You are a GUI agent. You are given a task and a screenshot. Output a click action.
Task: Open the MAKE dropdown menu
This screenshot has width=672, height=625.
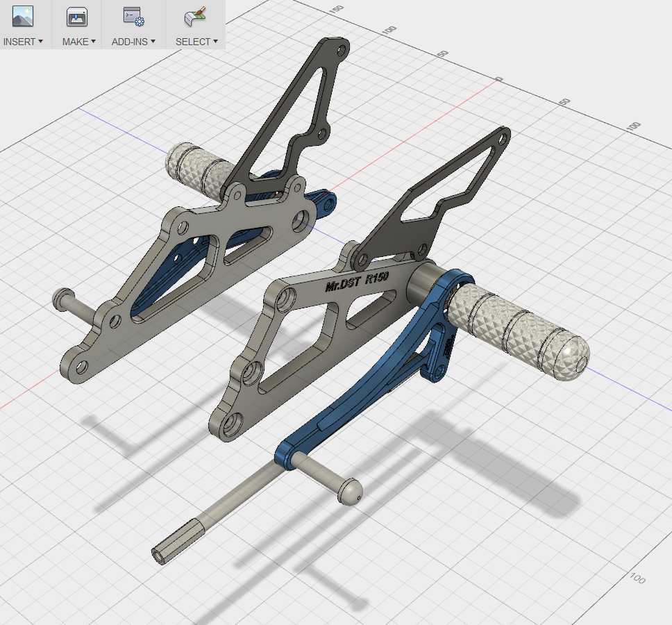(79, 42)
